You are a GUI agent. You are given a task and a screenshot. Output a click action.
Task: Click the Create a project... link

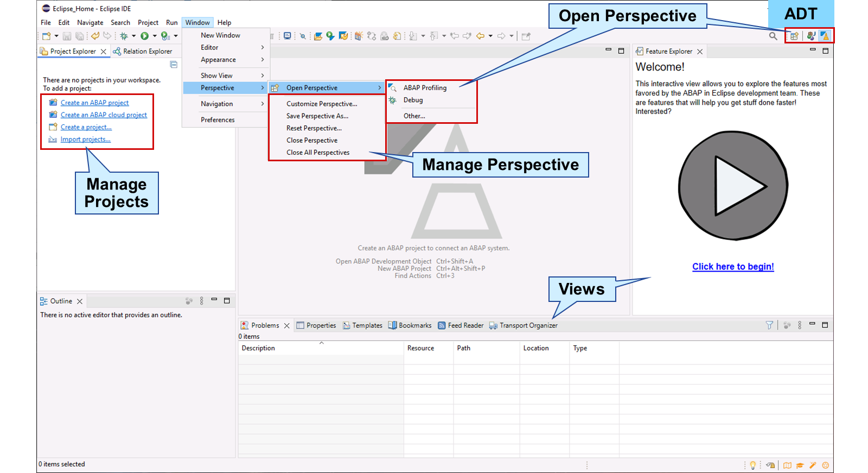point(86,127)
